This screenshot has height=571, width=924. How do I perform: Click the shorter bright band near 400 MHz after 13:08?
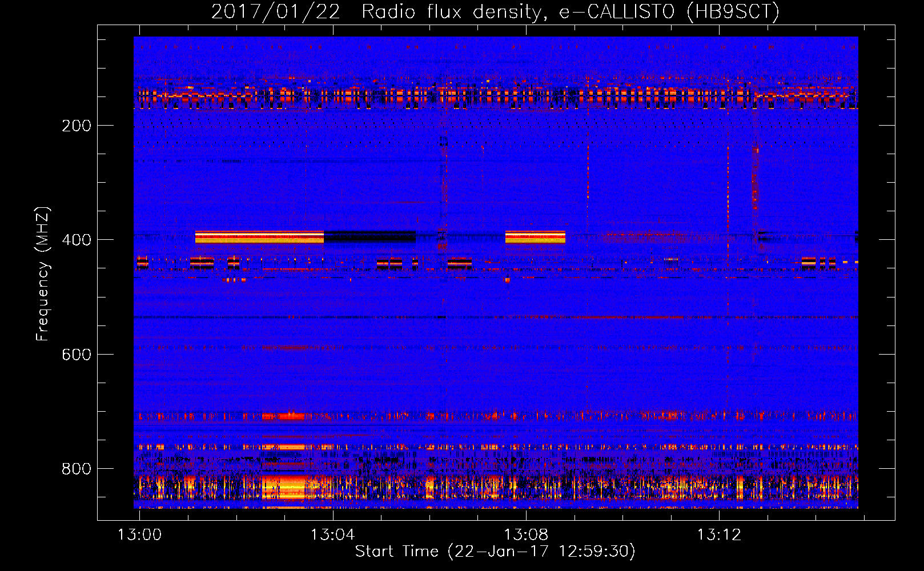tap(535, 237)
